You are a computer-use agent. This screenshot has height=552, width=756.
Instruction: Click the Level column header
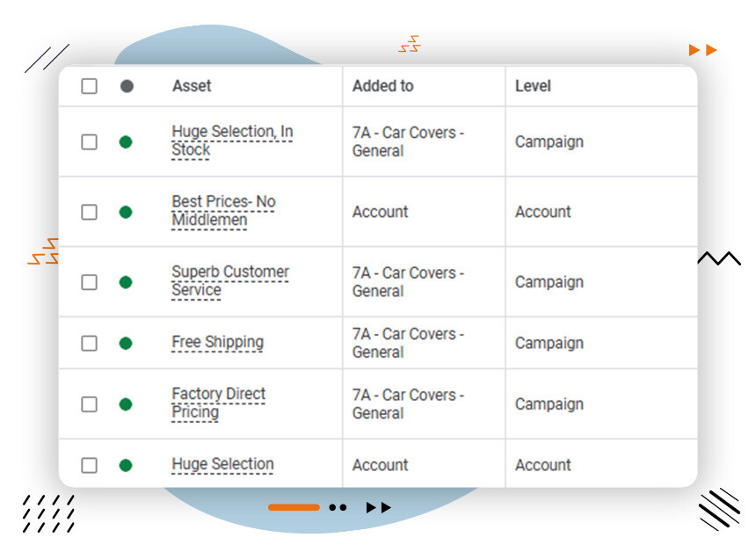[532, 86]
